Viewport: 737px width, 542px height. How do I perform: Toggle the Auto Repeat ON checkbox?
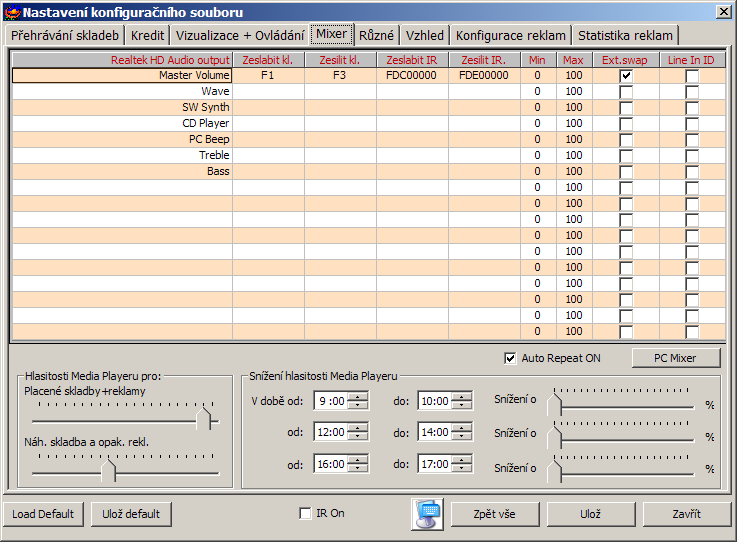(x=510, y=358)
